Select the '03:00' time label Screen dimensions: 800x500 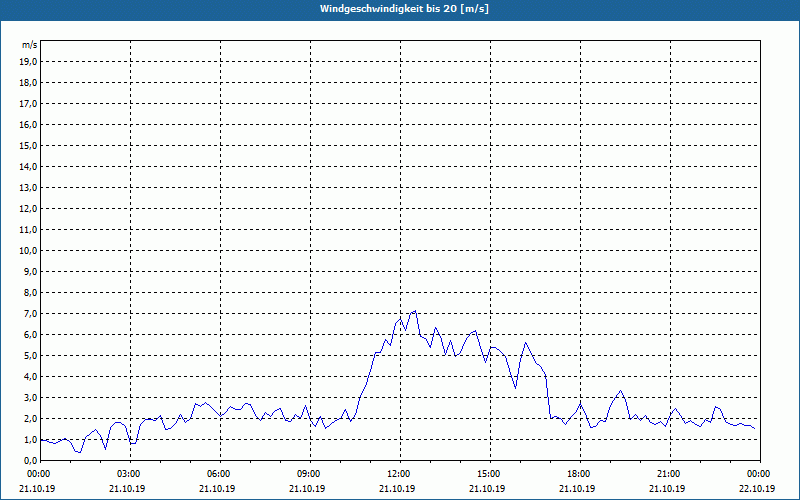point(131,474)
